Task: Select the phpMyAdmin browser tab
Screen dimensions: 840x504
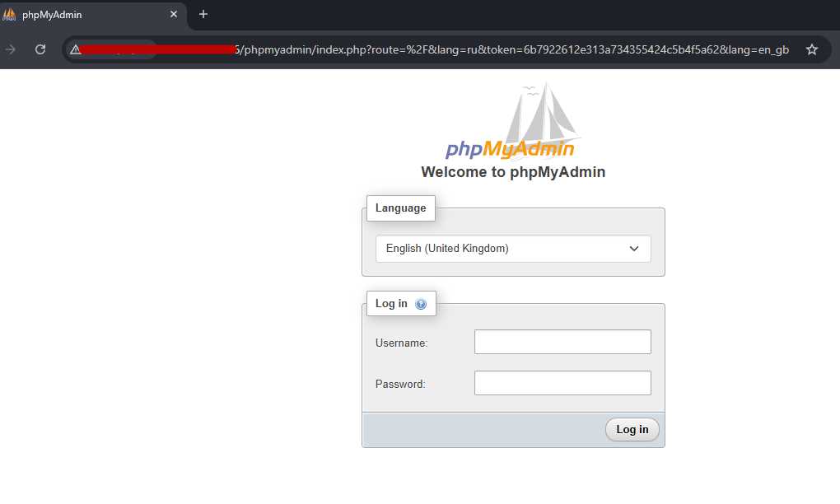Action: coord(91,15)
